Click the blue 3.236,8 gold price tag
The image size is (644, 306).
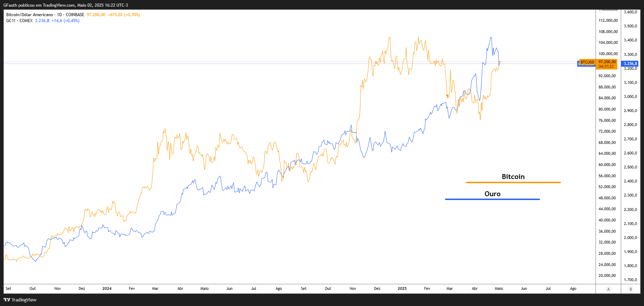click(x=630, y=64)
